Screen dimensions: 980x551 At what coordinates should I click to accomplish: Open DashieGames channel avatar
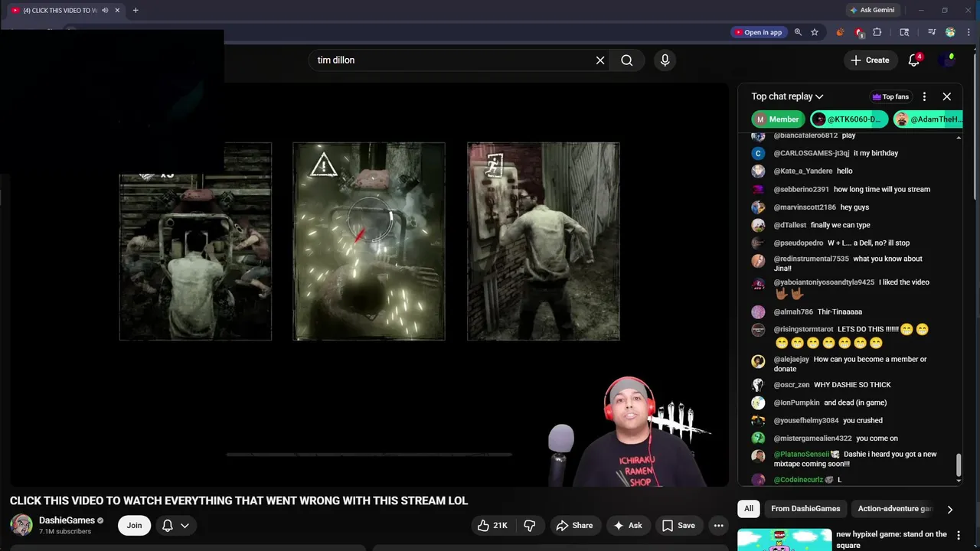coord(21,525)
